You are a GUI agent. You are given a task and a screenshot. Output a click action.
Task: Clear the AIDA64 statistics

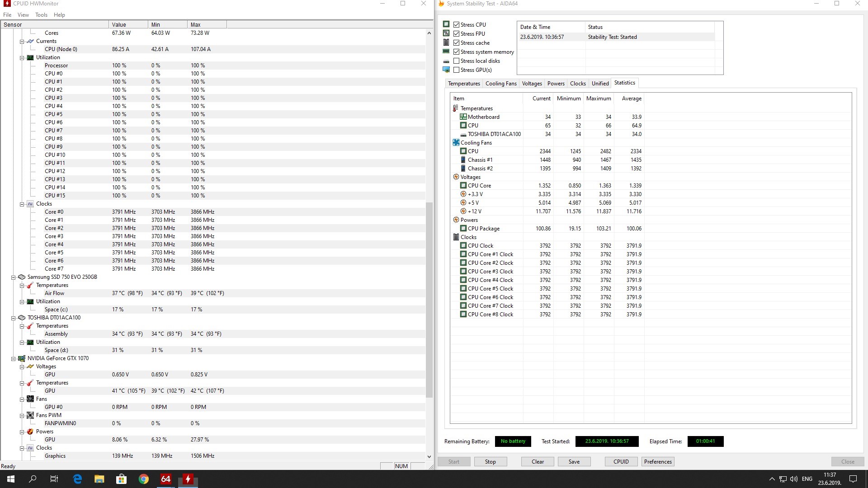coord(538,462)
